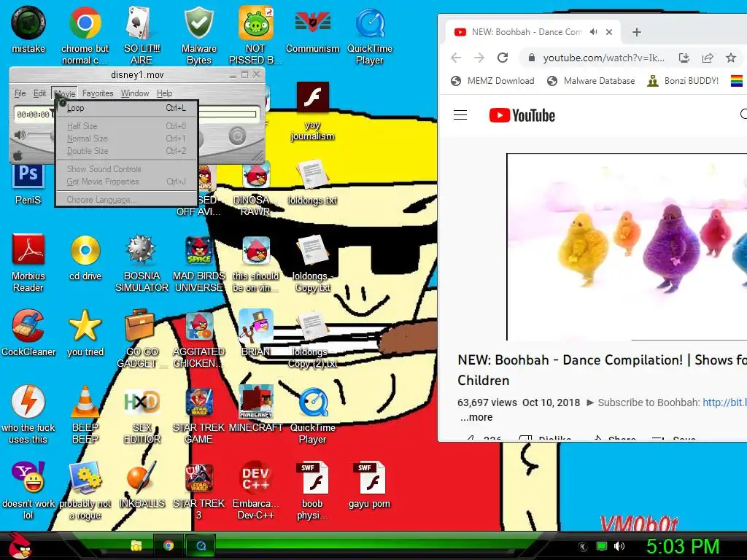Open the Angry Birds start button
Screen dimensions: 747x560
coord(19,546)
